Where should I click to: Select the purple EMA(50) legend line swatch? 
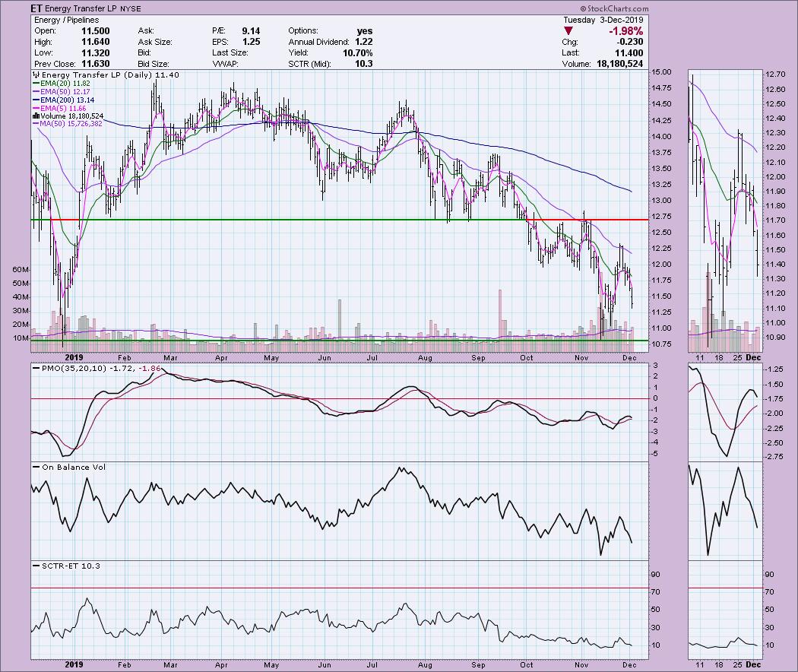pos(36,92)
